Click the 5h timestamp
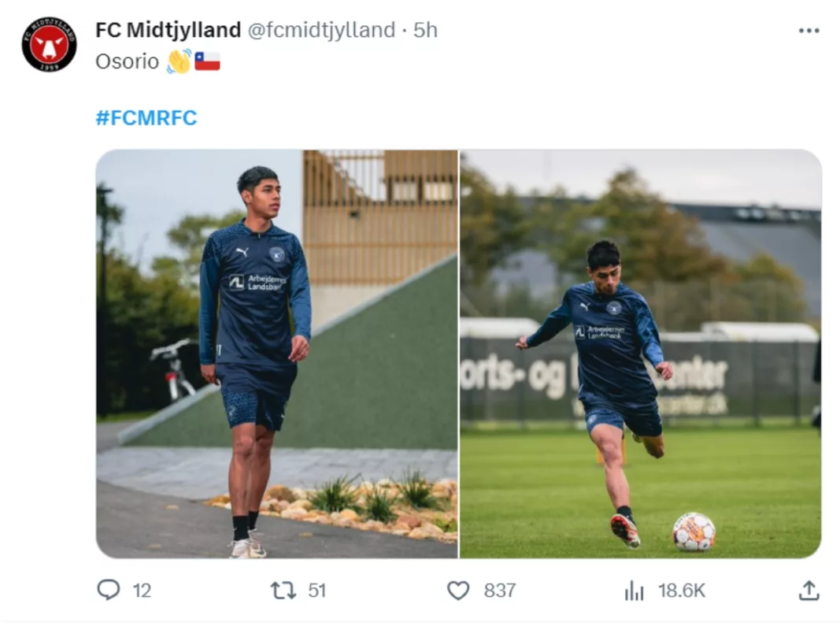The image size is (840, 630). pyautogui.click(x=425, y=30)
